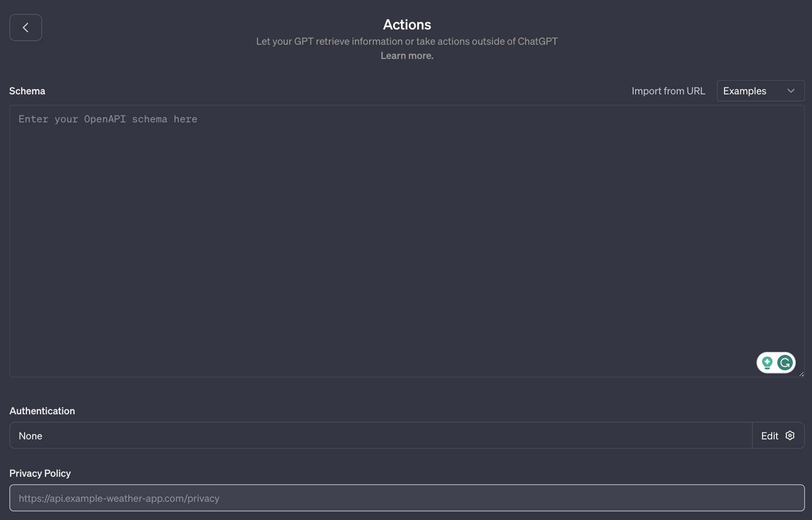Open Grammarly suggestions via the lightbulb icon
812x520 pixels.
tap(767, 363)
